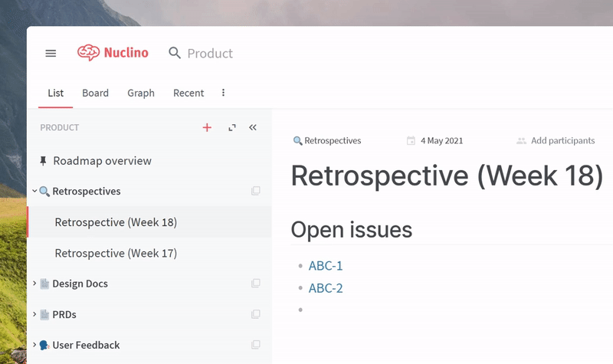Open the Design Docs collection
Viewport: 613px width, 364px height.
click(x=80, y=284)
